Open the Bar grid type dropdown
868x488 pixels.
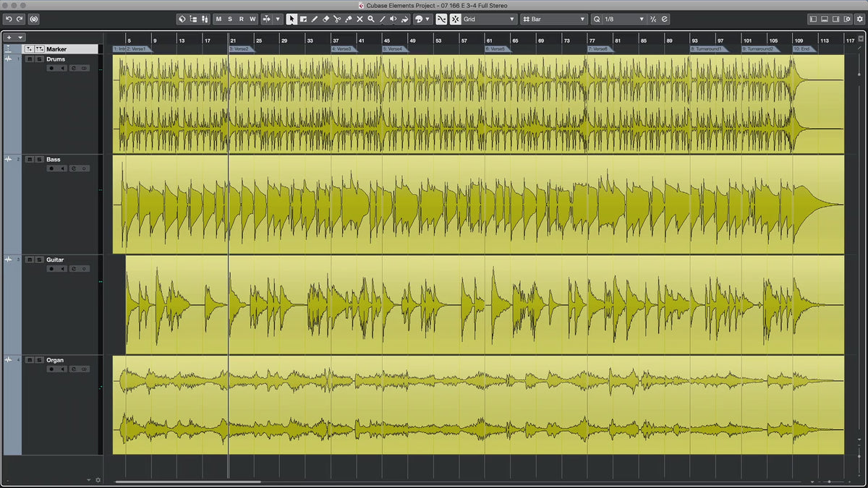553,19
